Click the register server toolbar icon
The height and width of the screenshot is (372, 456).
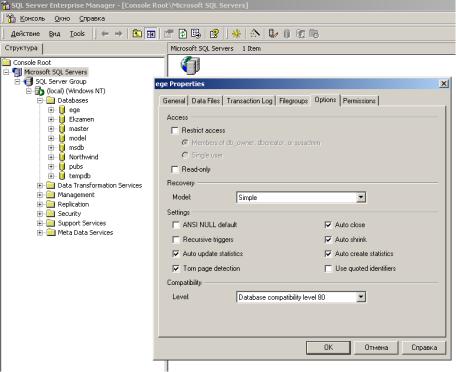273,34
